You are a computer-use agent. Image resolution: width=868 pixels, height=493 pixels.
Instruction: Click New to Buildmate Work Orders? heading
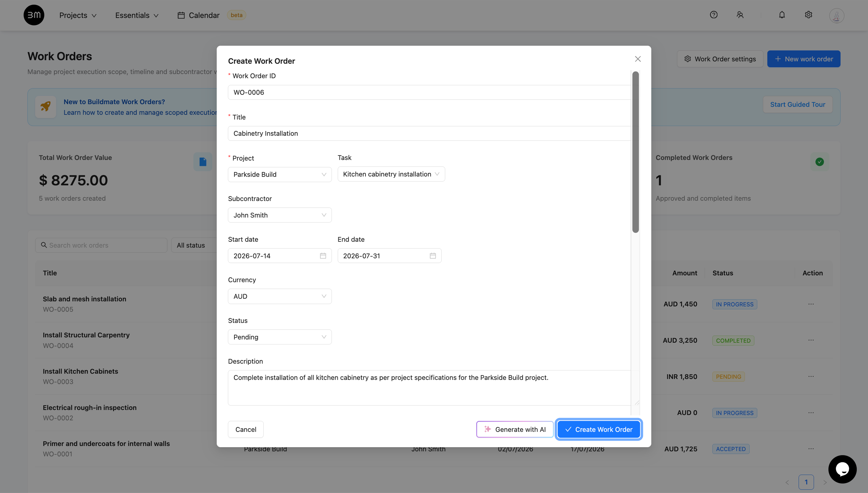[114, 102]
